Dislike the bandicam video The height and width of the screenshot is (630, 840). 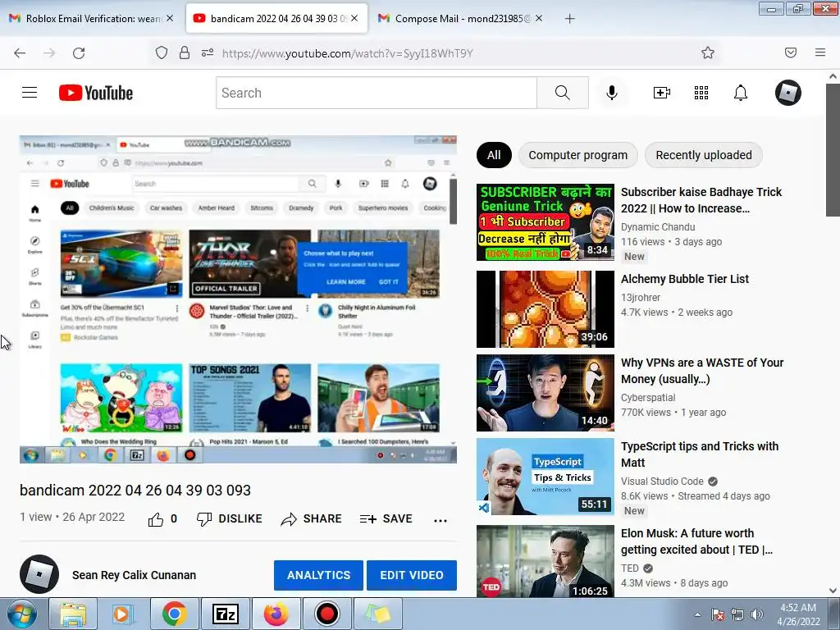230,518
